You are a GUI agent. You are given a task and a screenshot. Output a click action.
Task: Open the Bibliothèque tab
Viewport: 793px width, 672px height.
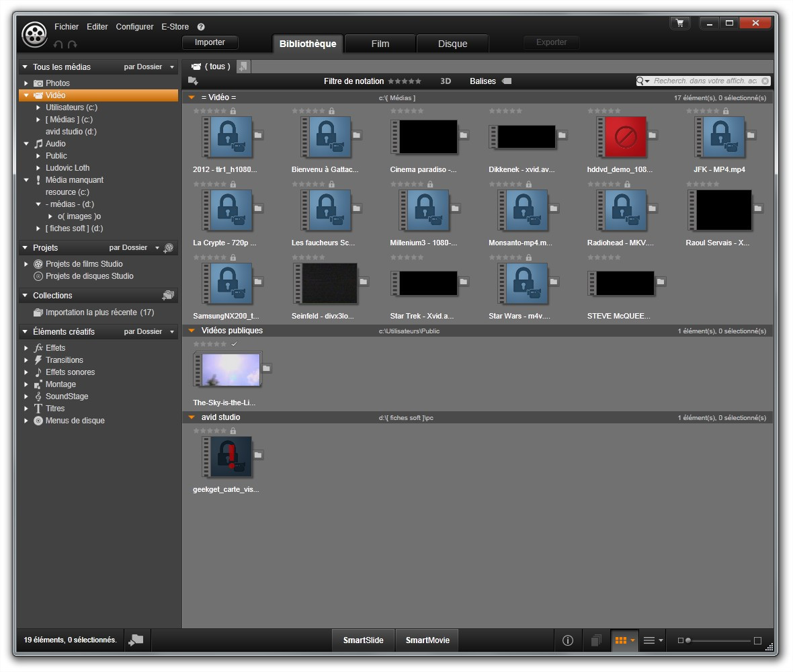[x=308, y=44]
